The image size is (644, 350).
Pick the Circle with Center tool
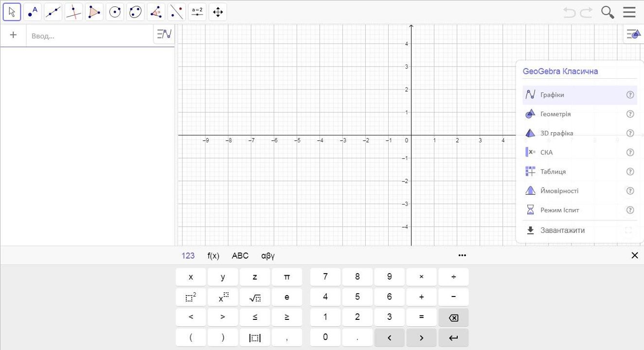pyautogui.click(x=115, y=12)
